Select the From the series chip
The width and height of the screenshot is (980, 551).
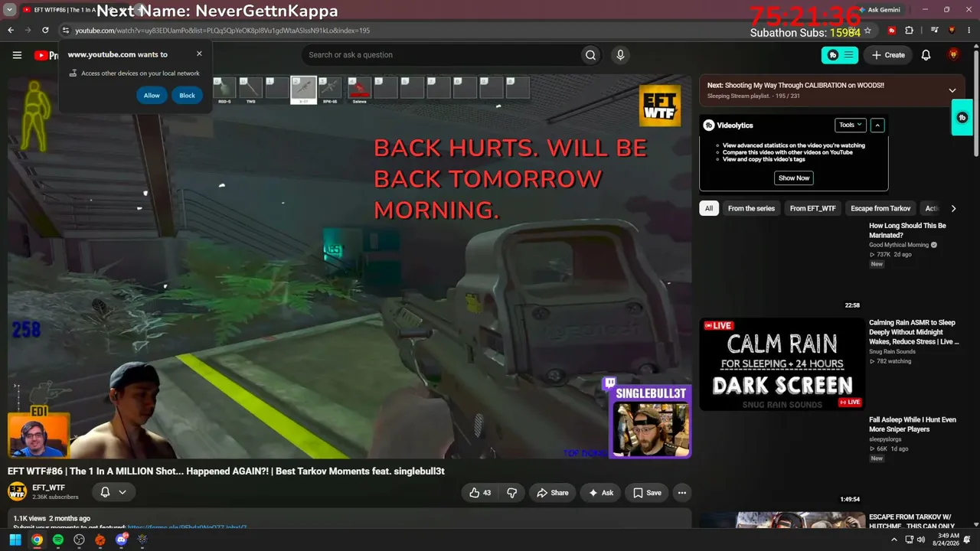tap(751, 208)
